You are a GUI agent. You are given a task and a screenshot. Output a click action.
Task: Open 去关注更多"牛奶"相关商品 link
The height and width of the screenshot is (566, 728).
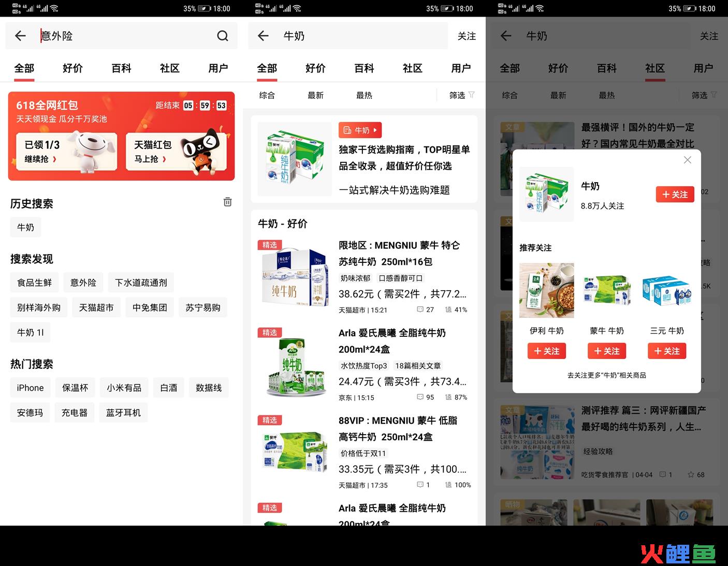tap(607, 375)
